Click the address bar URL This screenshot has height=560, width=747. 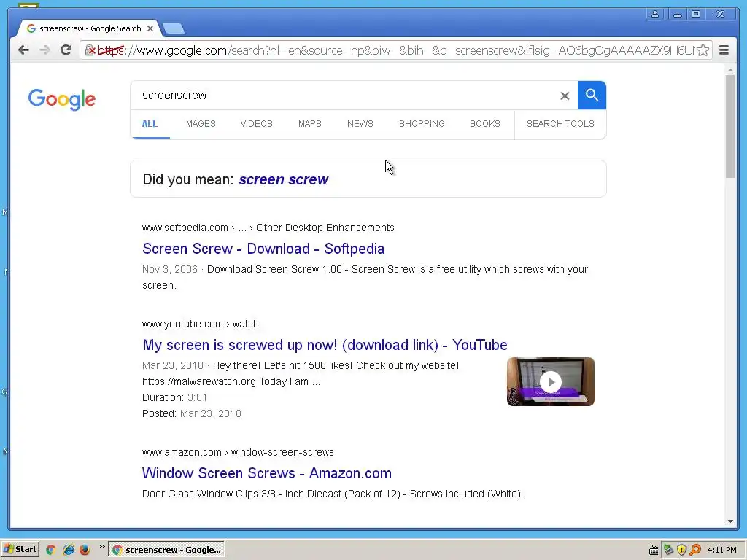tap(395, 50)
